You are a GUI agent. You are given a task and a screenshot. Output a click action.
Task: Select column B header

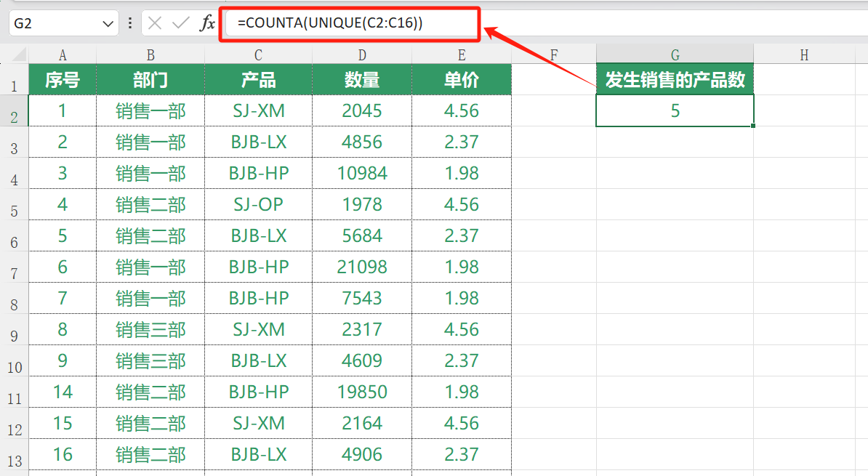coord(150,55)
